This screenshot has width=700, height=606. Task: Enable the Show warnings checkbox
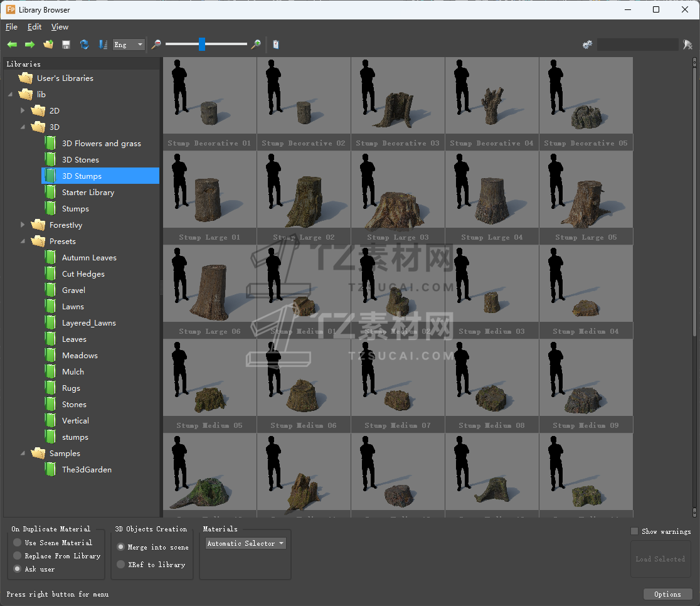pyautogui.click(x=635, y=531)
